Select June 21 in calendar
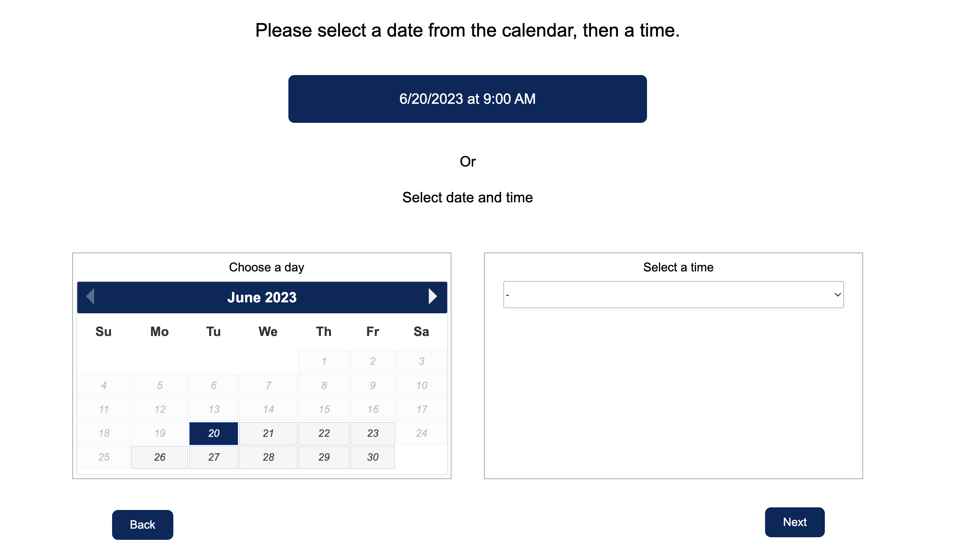 [x=268, y=433]
